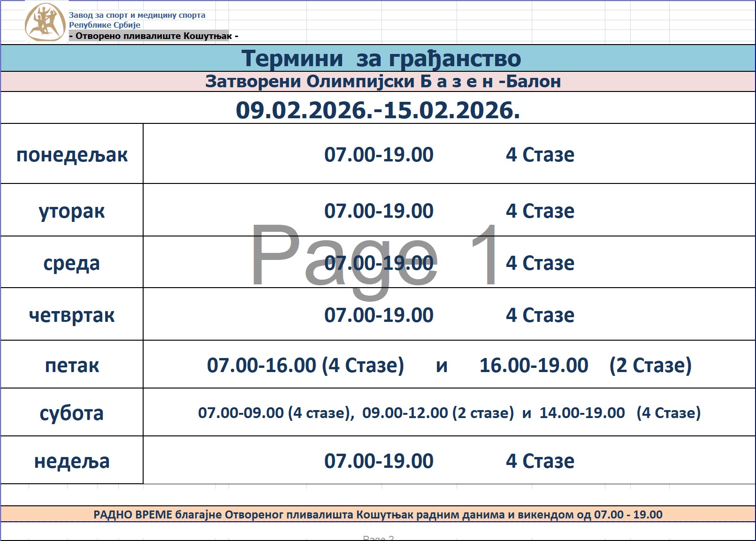Click '16.00-19.00' time in the петак row
Viewport: 756px width, 541px height.
(534, 365)
